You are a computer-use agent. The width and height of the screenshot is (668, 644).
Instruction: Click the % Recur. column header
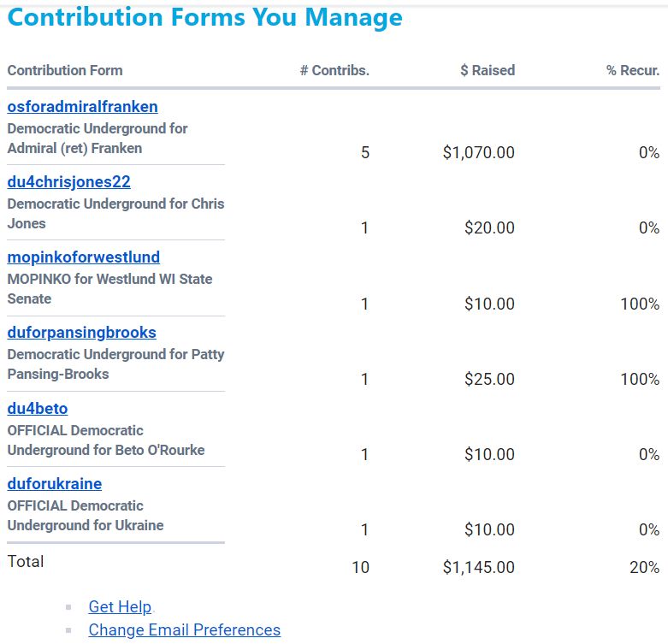coord(633,71)
